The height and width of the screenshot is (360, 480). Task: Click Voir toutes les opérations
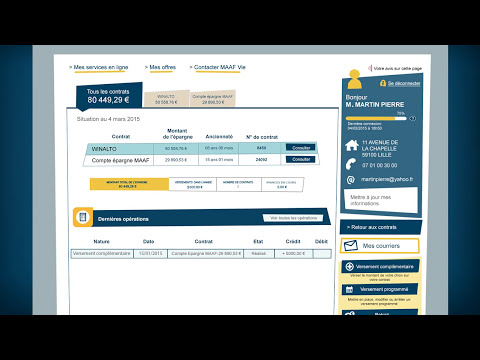coord(293,218)
